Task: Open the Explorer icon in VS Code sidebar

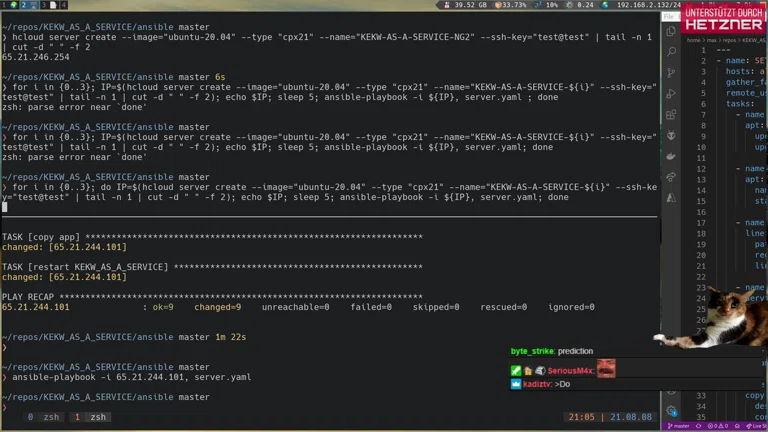Action: pyautogui.click(x=671, y=31)
